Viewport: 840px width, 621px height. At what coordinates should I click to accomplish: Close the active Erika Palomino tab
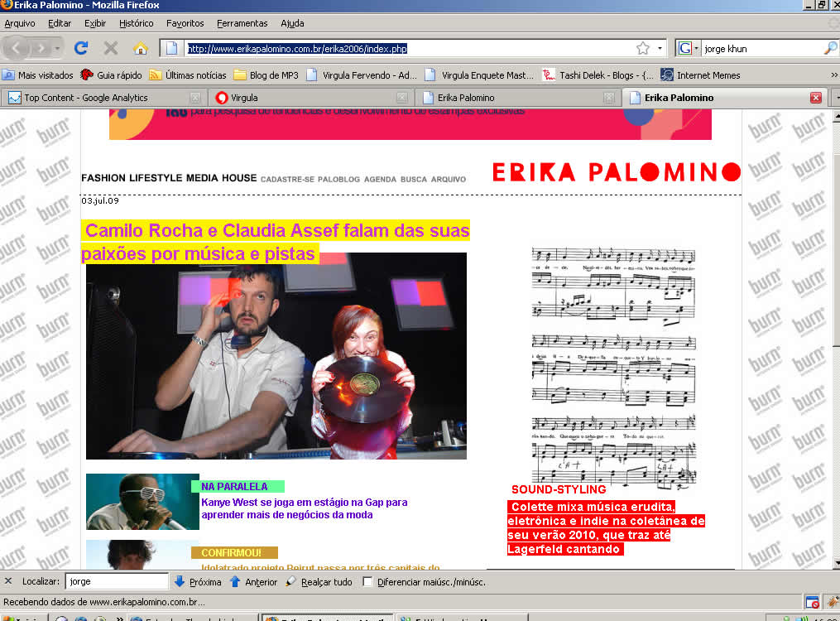(x=816, y=98)
